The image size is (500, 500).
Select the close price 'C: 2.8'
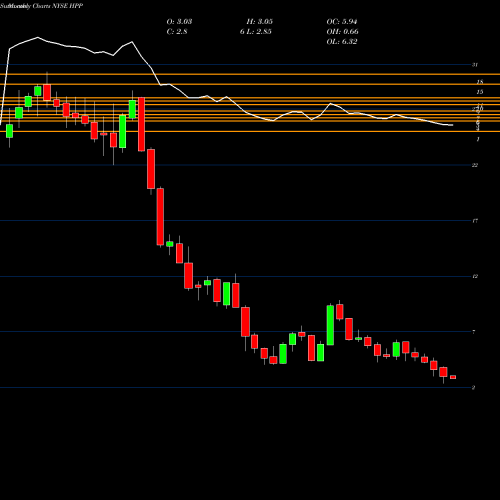177,32
